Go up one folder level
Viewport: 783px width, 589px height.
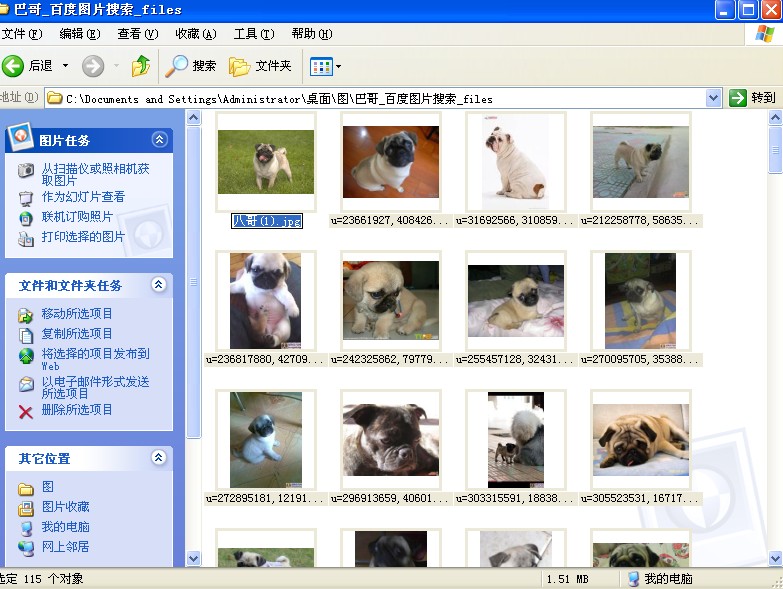140,66
